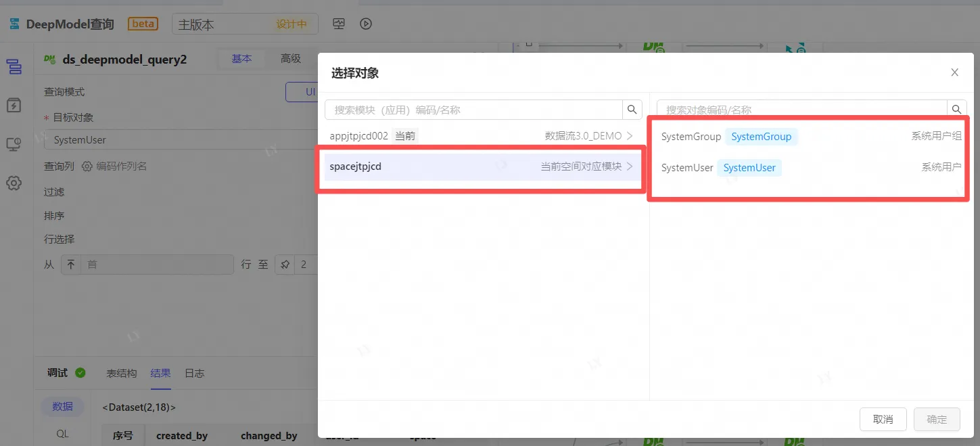This screenshot has height=446, width=980.
Task: Click the gear icon beside 编码作列名
Action: pyautogui.click(x=87, y=166)
